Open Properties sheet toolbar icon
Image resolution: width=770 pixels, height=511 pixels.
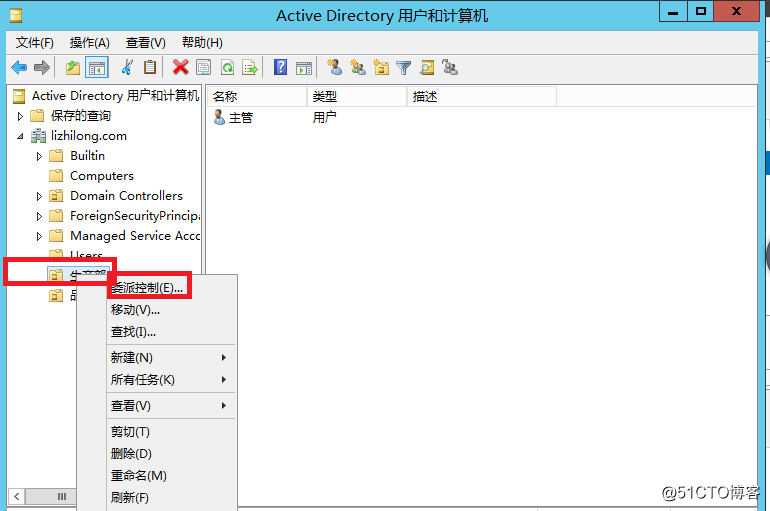pyautogui.click(x=203, y=67)
